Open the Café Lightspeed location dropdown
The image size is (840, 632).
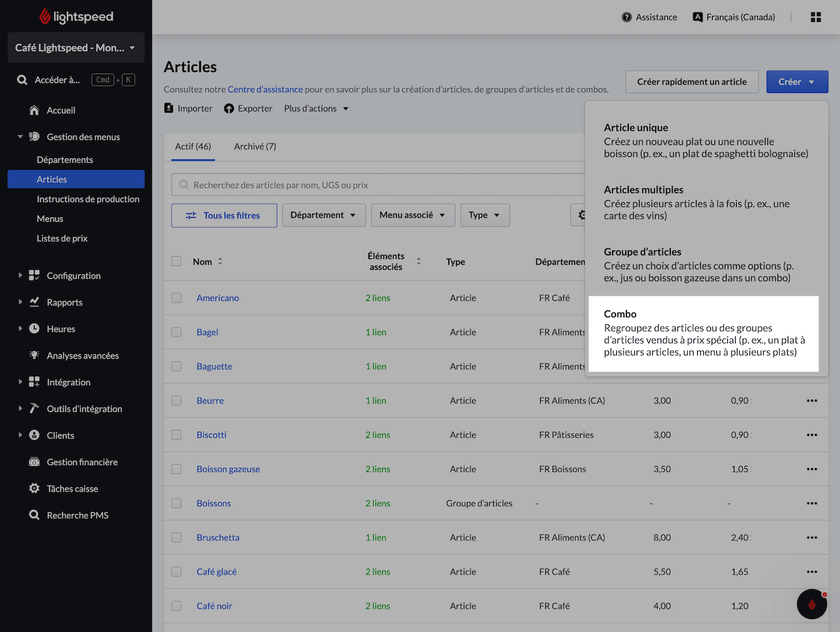point(76,47)
